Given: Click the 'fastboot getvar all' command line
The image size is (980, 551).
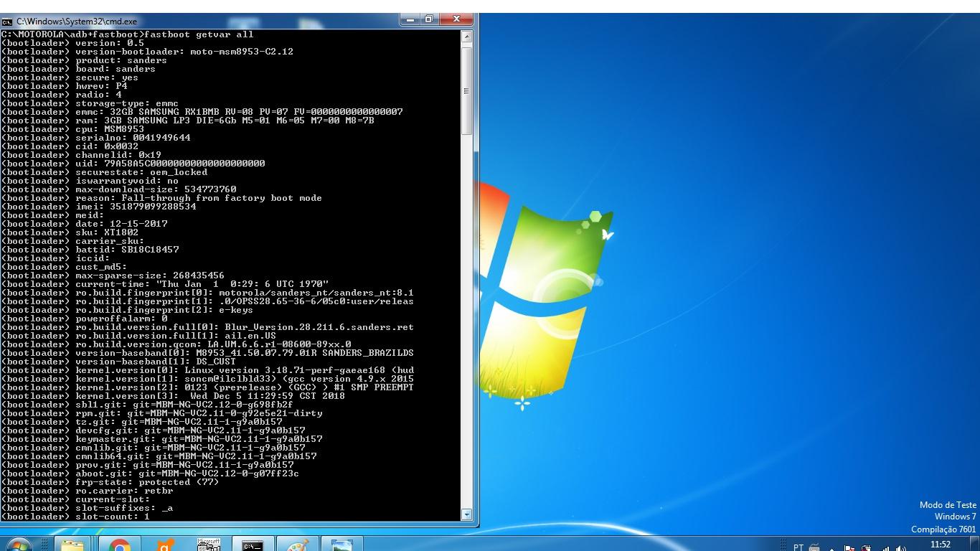Looking at the screenshot, I should pos(128,34).
